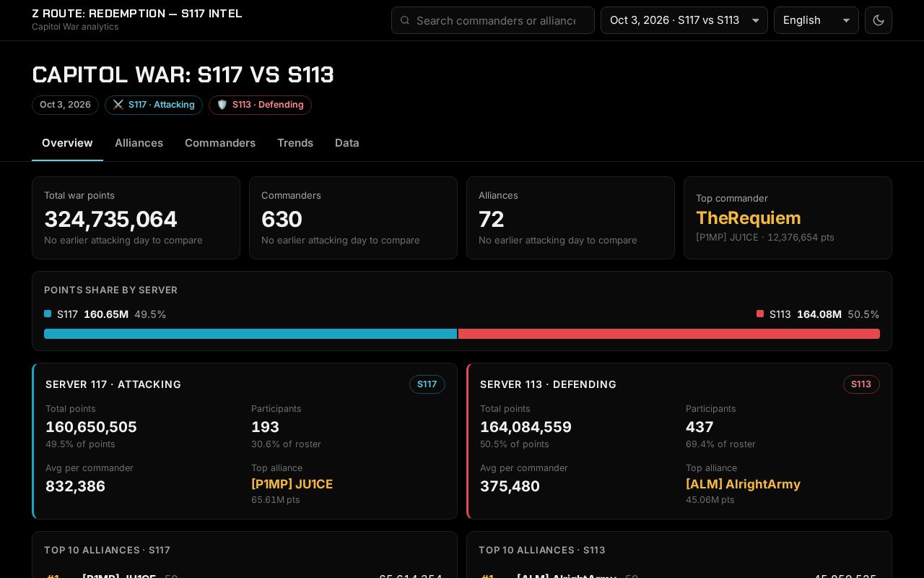
Task: Open the war date selector dropdown
Action: click(684, 20)
